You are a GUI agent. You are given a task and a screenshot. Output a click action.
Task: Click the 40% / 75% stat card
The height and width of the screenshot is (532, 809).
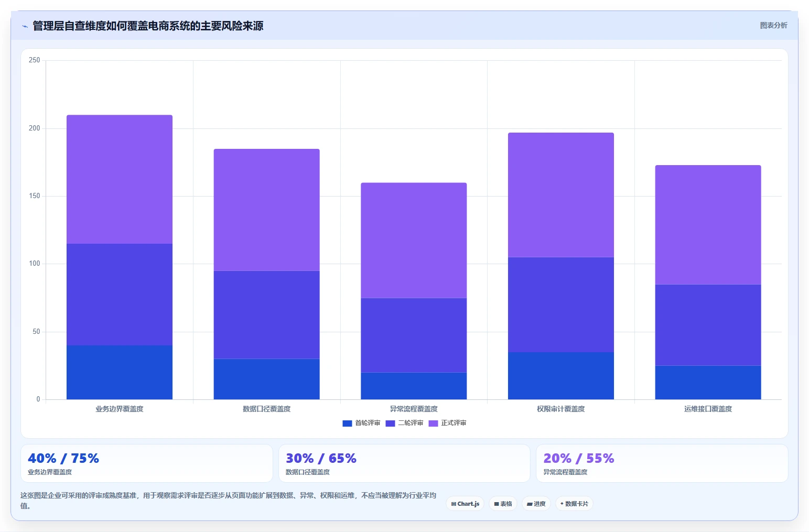coord(147,463)
